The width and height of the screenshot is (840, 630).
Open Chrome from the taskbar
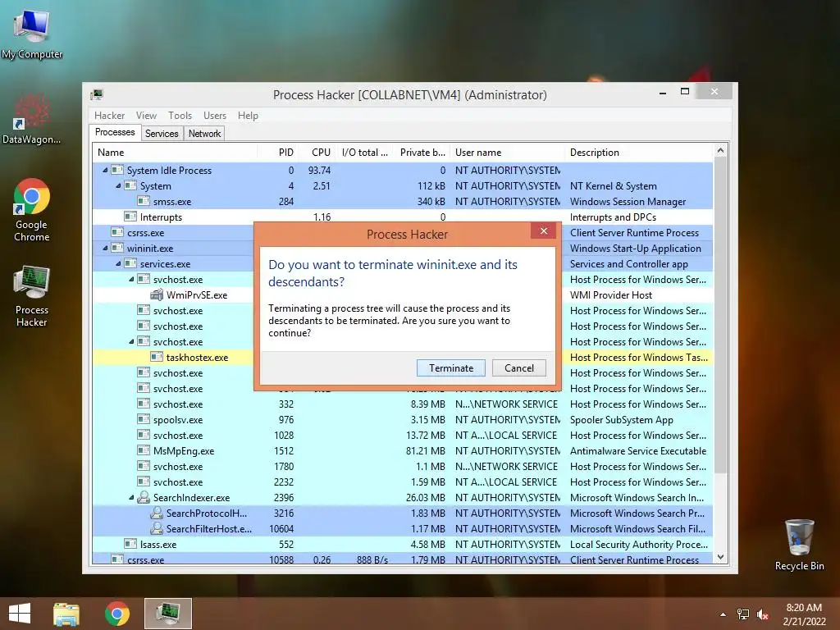click(x=117, y=614)
